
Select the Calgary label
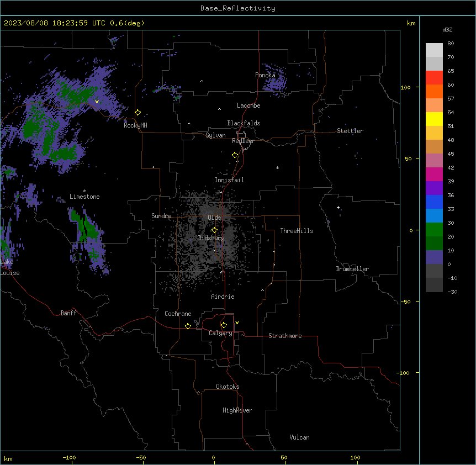220,333
